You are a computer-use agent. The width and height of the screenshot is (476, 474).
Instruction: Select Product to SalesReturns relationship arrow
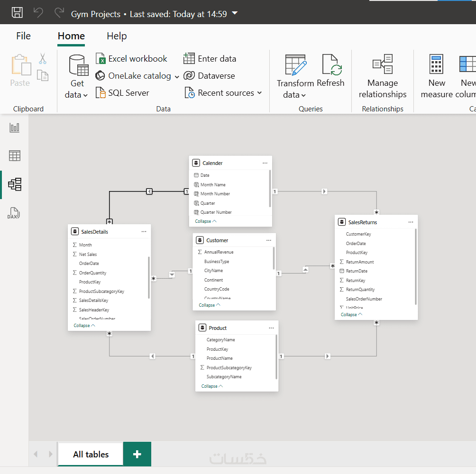(327, 356)
